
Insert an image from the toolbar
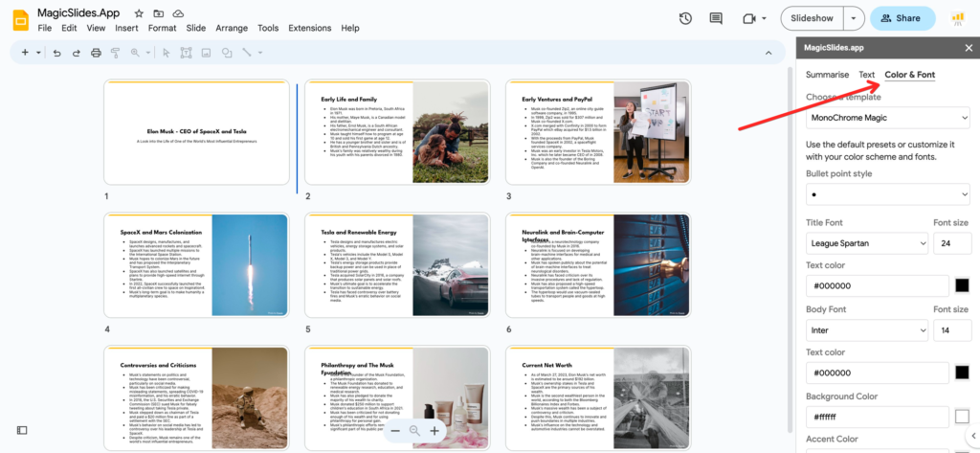point(206,53)
